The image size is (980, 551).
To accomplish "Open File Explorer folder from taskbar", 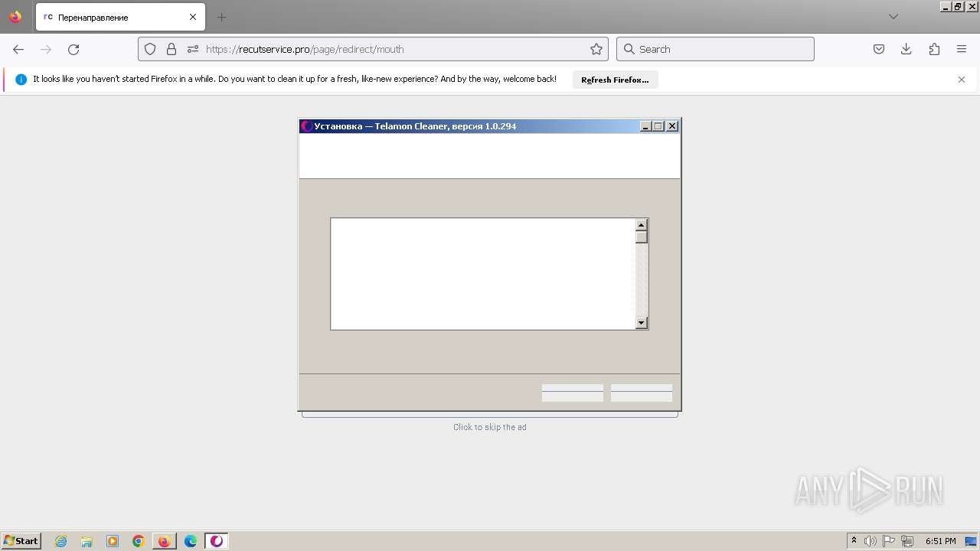I will coord(87,541).
